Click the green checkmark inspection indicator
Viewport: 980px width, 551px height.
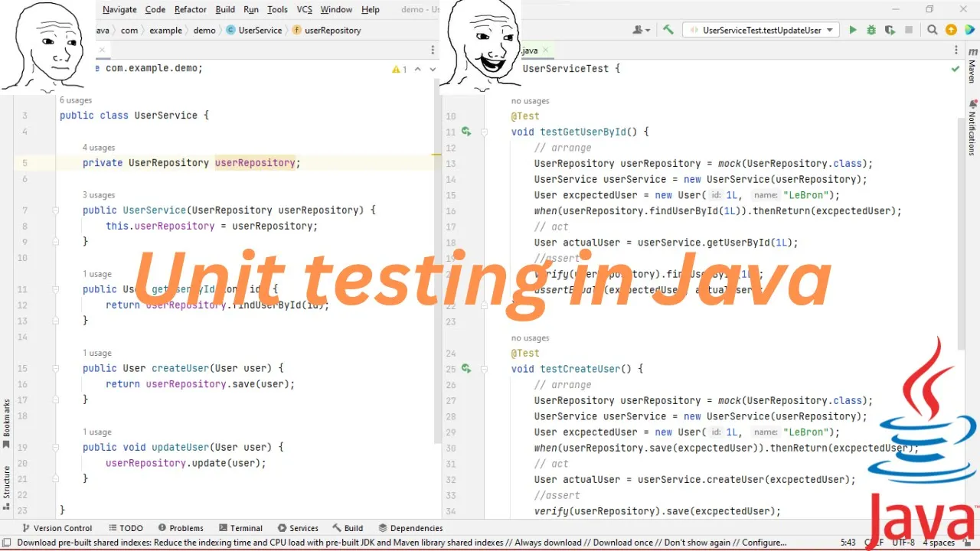pyautogui.click(x=955, y=69)
